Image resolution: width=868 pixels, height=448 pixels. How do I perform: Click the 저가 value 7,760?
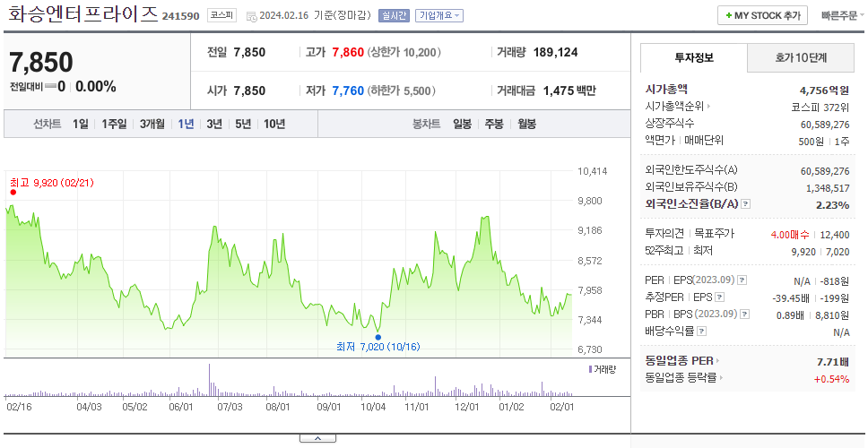pos(348,90)
